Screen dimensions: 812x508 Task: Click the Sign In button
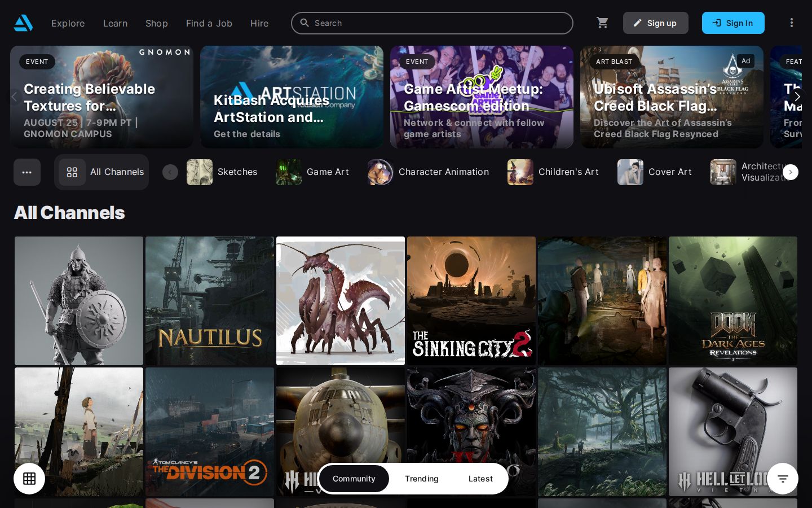[733, 23]
